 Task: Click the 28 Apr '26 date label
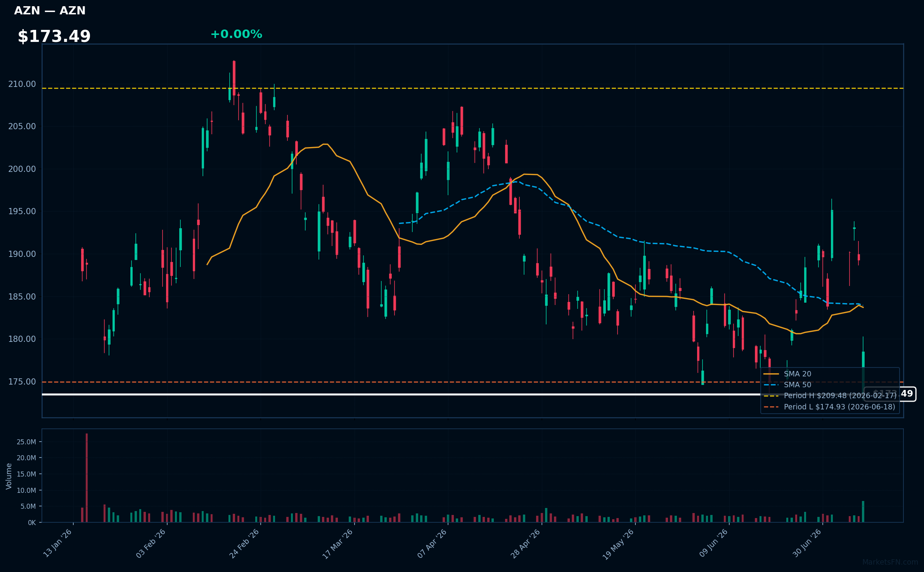[525, 543]
